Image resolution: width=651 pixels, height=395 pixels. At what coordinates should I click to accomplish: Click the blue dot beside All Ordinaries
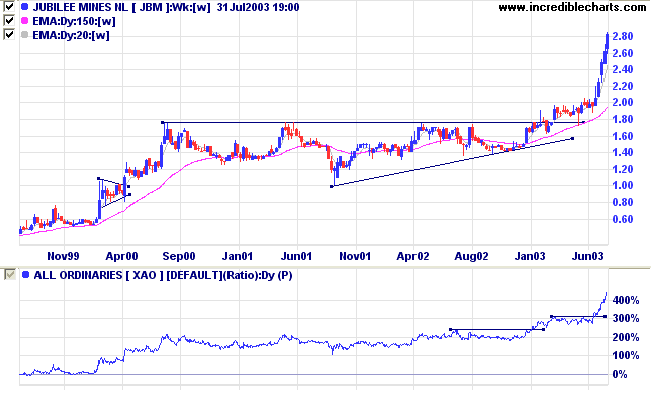coord(25,275)
